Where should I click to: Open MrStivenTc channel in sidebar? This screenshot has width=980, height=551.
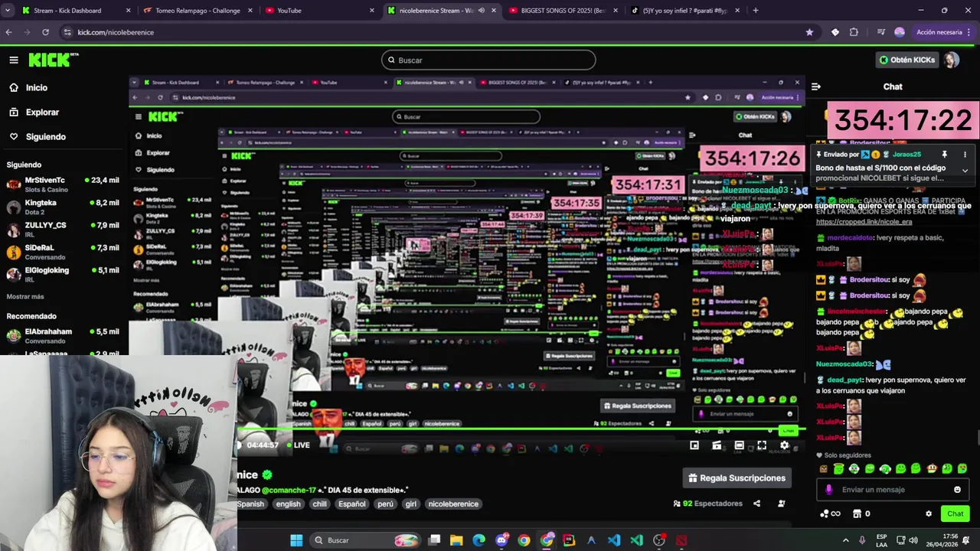pyautogui.click(x=63, y=184)
